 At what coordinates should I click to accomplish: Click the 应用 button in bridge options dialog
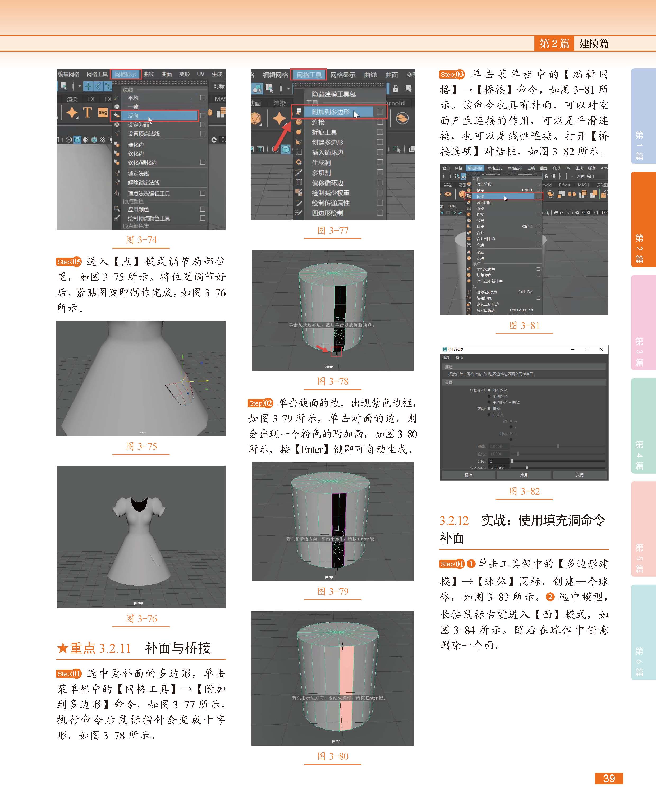(x=524, y=475)
